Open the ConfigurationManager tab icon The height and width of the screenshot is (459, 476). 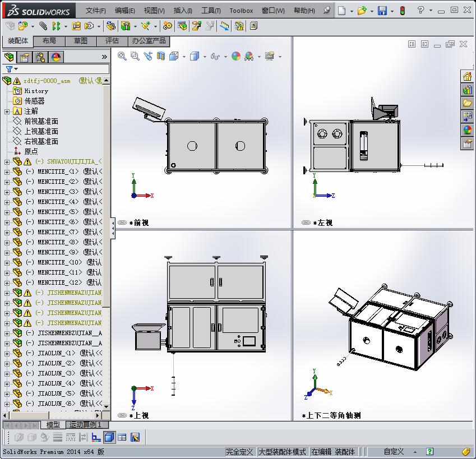(40, 57)
